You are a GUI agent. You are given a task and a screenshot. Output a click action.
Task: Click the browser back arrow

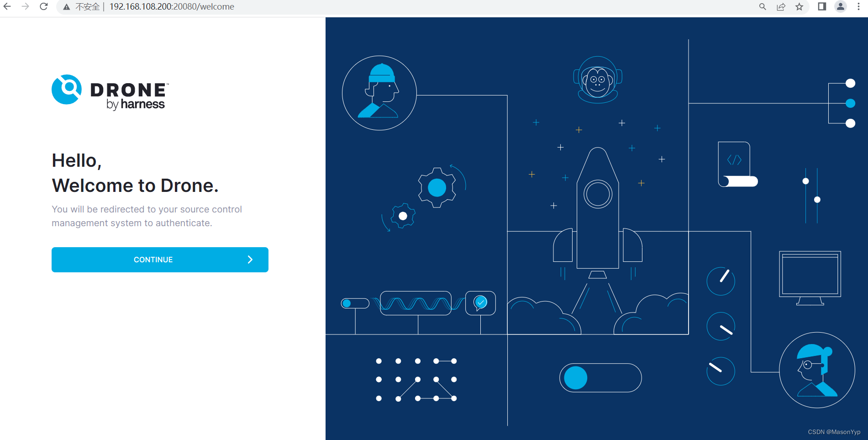pos(7,7)
